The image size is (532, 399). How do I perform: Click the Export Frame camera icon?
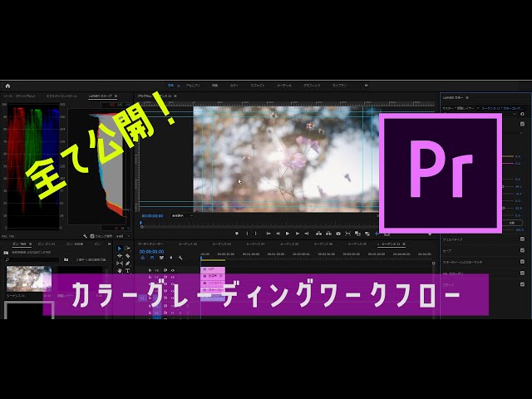(x=338, y=234)
